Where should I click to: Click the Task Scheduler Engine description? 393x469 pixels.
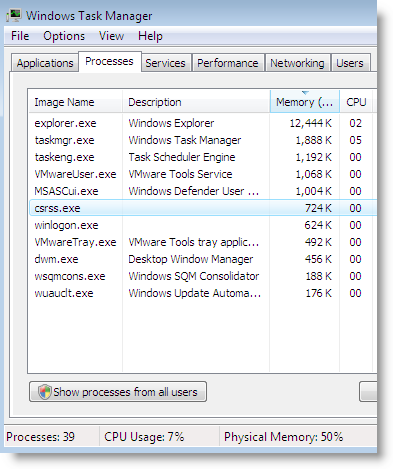(182, 157)
